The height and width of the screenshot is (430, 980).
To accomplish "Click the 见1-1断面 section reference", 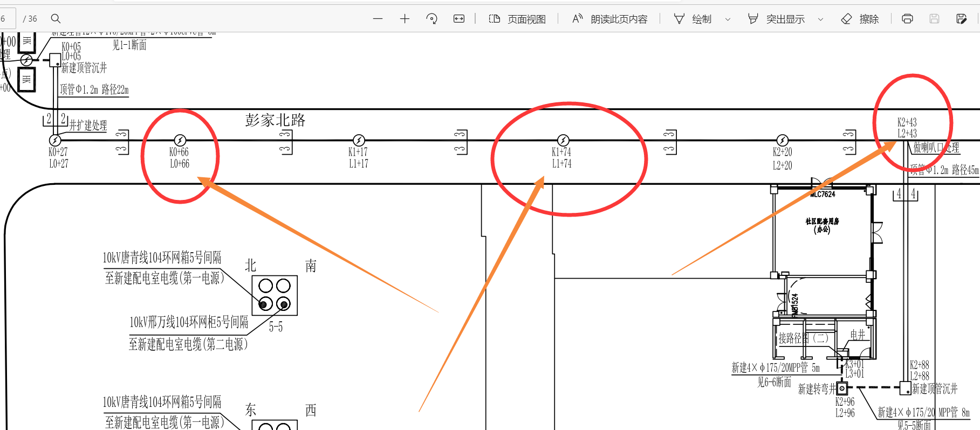I will click(129, 45).
